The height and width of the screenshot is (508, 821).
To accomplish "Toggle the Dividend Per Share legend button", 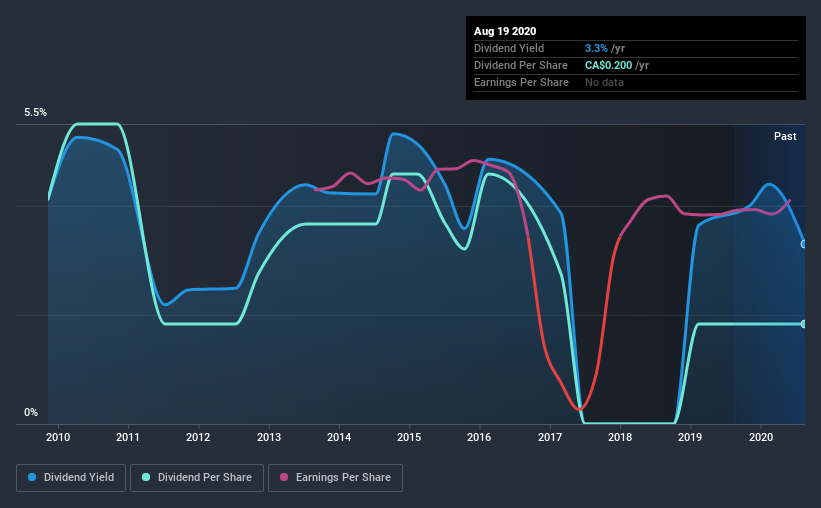I will coord(197,478).
